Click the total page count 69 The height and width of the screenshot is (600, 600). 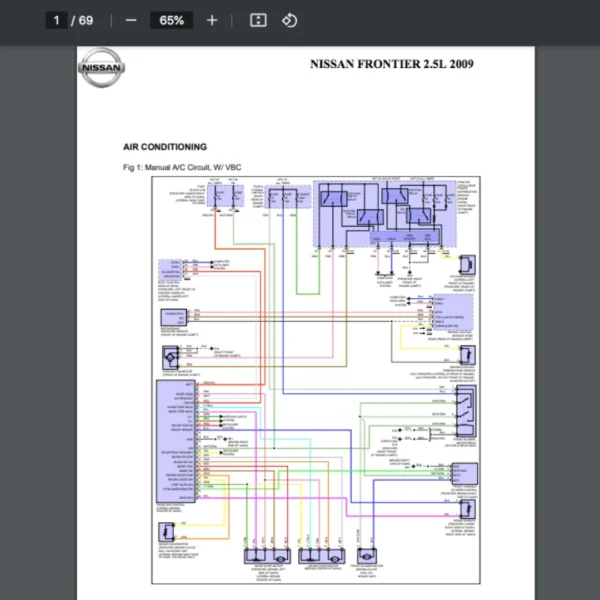tap(86, 20)
